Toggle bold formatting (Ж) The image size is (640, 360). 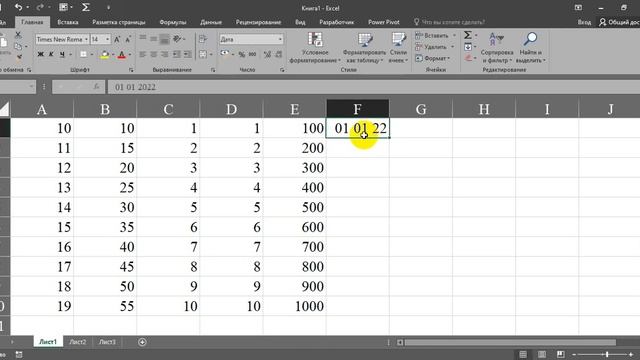[x=40, y=54]
